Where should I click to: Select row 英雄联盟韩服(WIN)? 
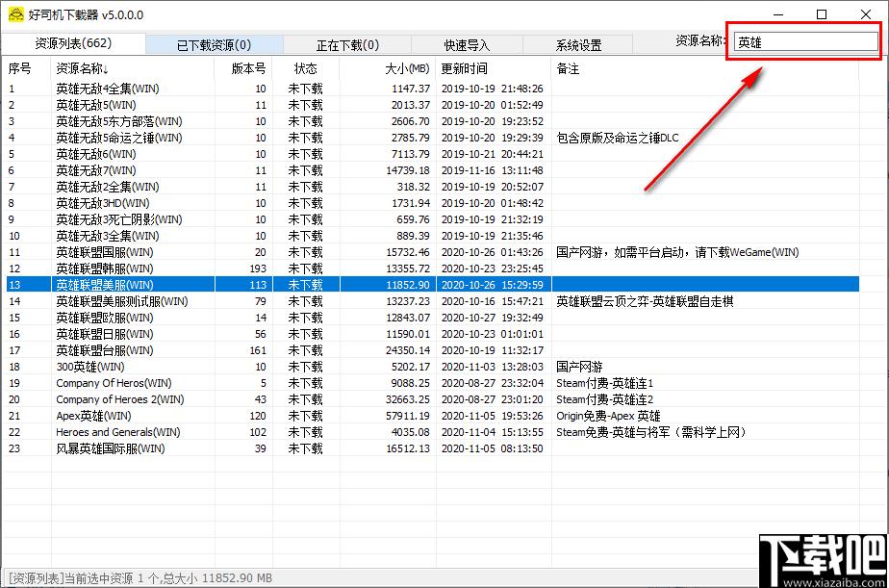[x=433, y=268]
